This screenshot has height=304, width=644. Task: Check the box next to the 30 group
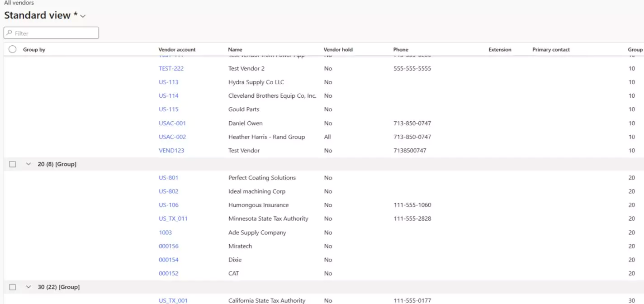12,286
